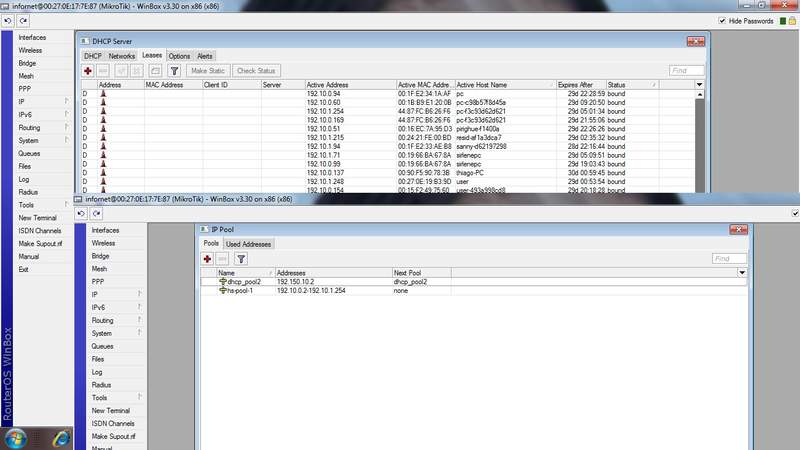Expand the IP submenu in the upper sidebar

click(x=67, y=102)
